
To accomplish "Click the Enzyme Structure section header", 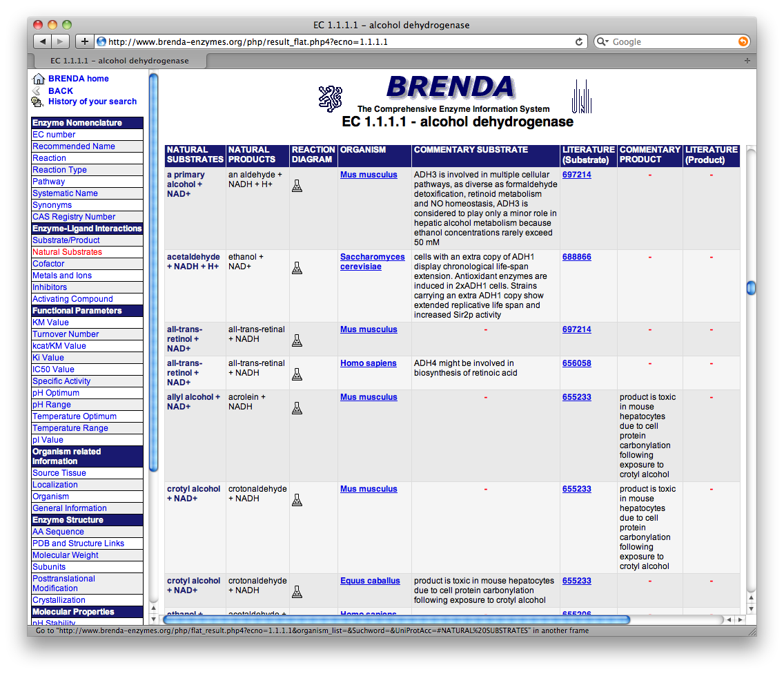I will 87,520.
